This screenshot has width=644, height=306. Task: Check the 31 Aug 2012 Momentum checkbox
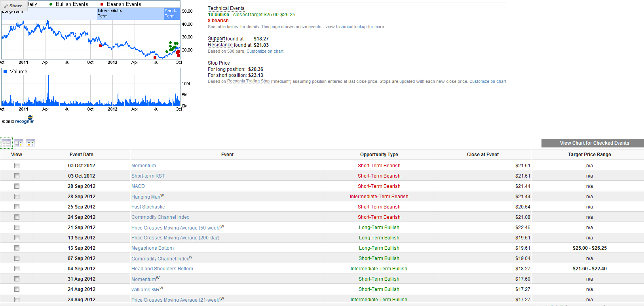click(x=17, y=279)
